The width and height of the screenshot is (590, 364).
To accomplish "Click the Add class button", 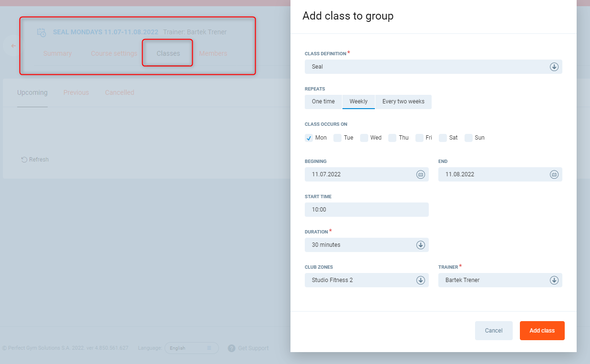I will pyautogui.click(x=542, y=331).
